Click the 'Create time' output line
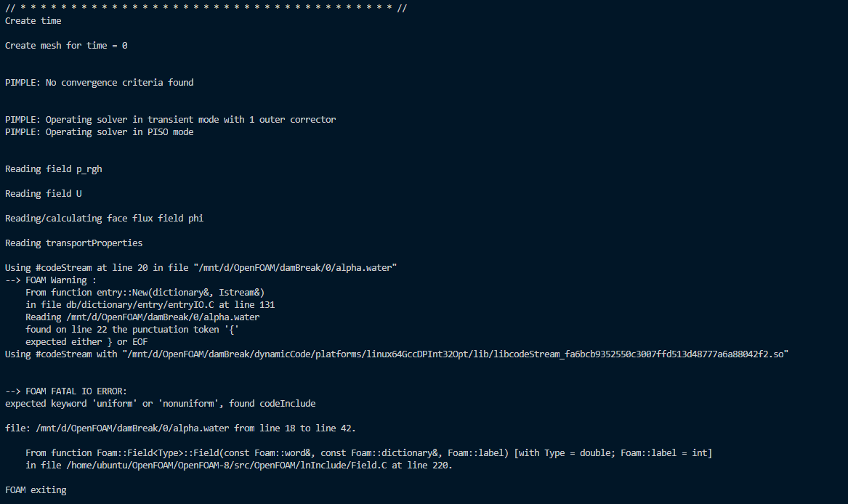 33,20
